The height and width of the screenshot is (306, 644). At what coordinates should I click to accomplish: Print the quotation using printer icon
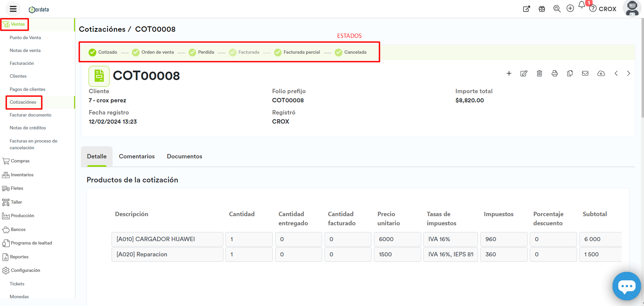554,74
